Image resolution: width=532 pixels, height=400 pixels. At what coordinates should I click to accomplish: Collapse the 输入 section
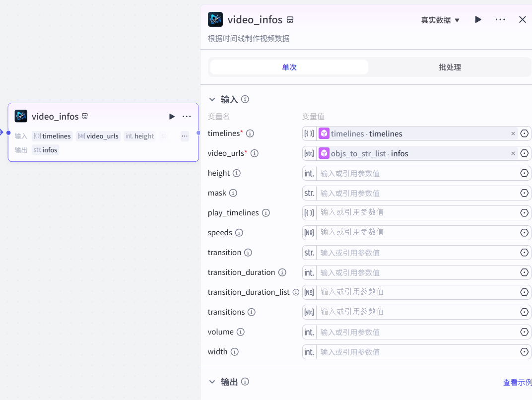(212, 99)
